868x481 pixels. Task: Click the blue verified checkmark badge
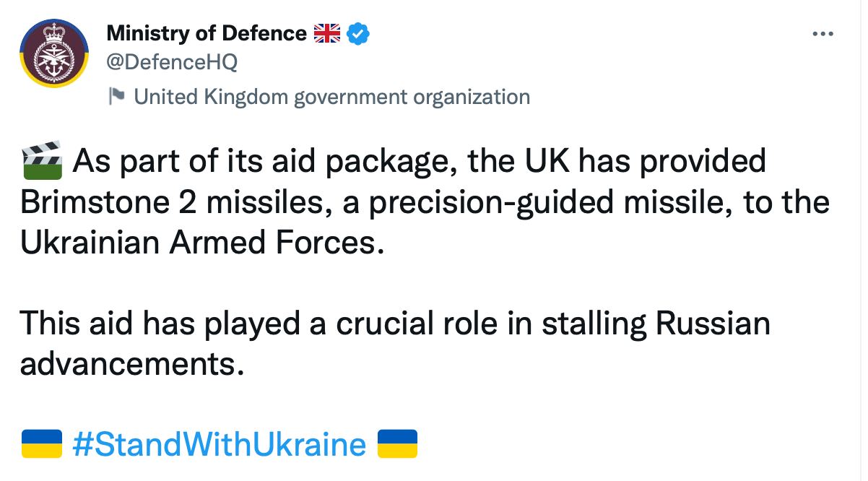coord(359,33)
